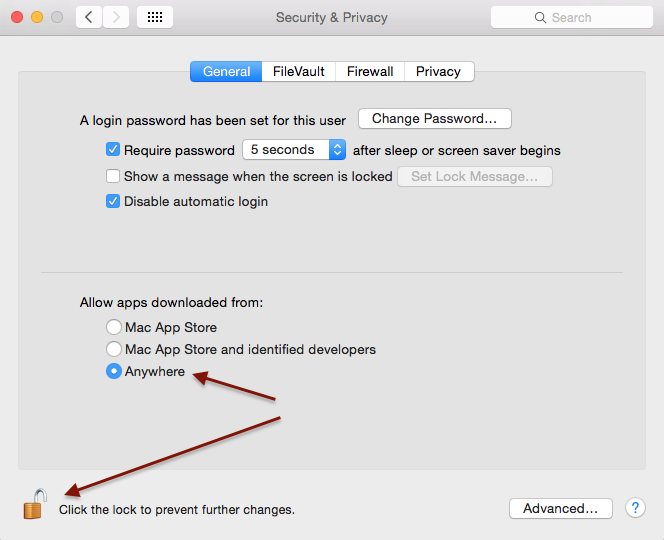Click the Security & Privacy window title
This screenshot has height=540, width=664.
(332, 17)
